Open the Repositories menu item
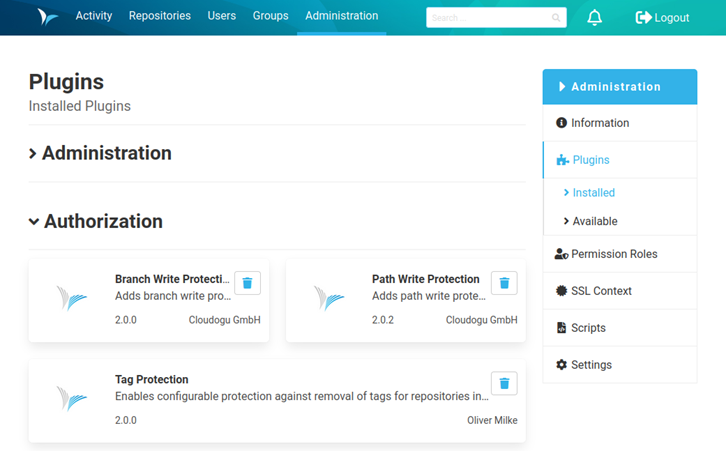This screenshot has height=451, width=726. [x=160, y=16]
